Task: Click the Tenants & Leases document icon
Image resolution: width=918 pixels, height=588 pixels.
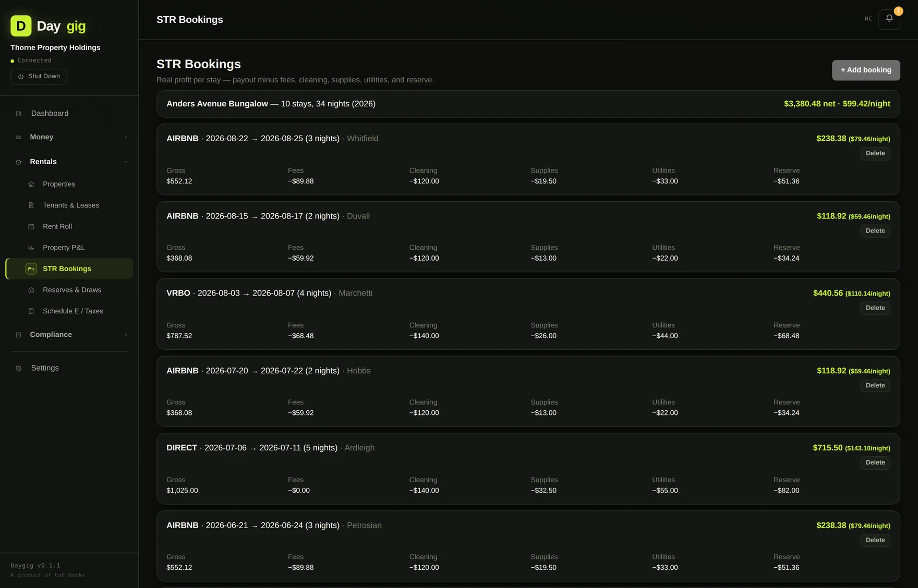Action: point(31,205)
